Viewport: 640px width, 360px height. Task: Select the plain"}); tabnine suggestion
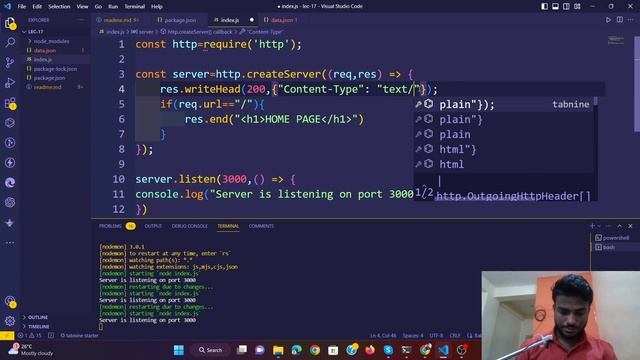[x=504, y=104]
